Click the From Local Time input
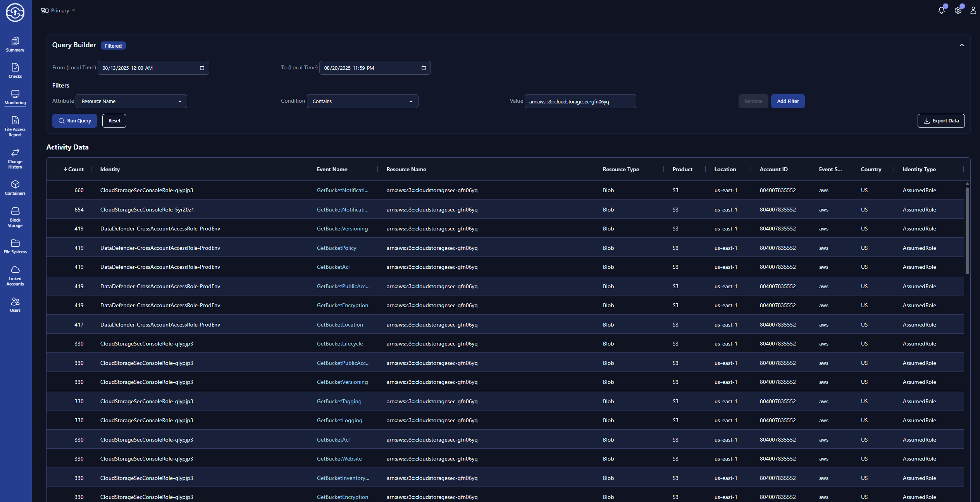 153,68
